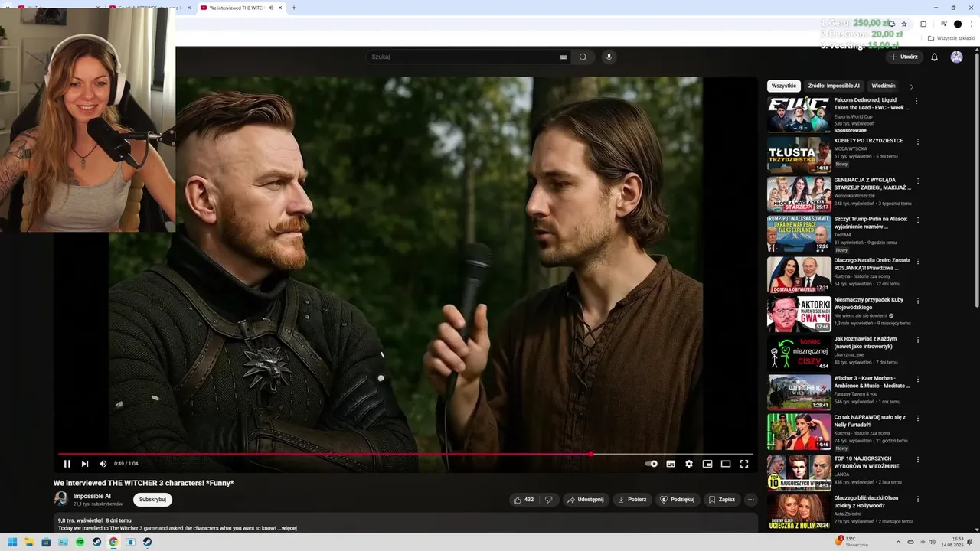Enter fullscreen video mode

click(x=744, y=464)
